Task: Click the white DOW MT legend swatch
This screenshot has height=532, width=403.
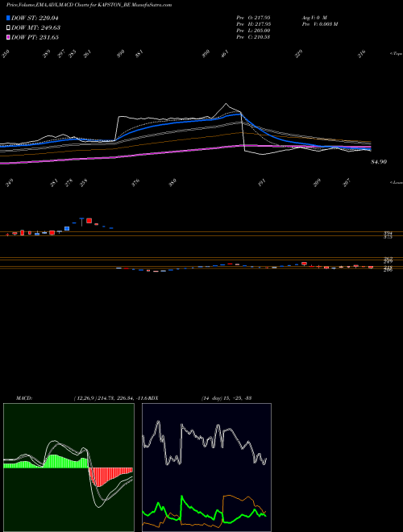Action: point(8,27)
